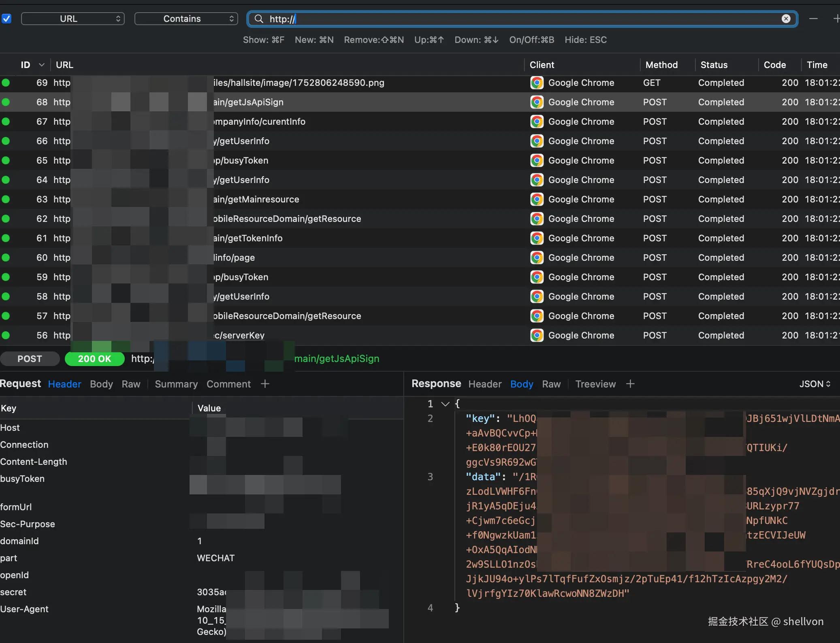Viewport: 840px width, 643px height.
Task: Clear the filter text with the X icon
Action: pyautogui.click(x=786, y=19)
